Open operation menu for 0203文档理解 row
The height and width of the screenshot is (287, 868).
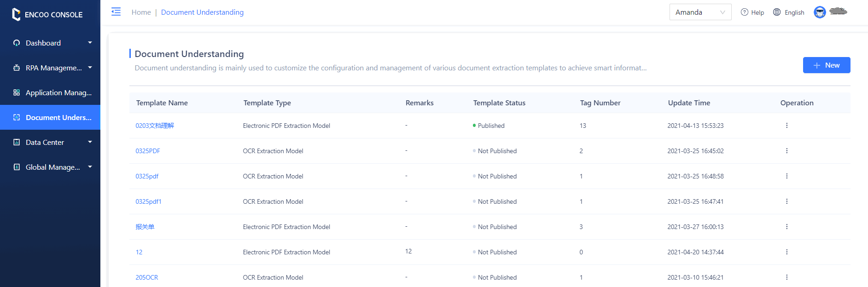[786, 126]
